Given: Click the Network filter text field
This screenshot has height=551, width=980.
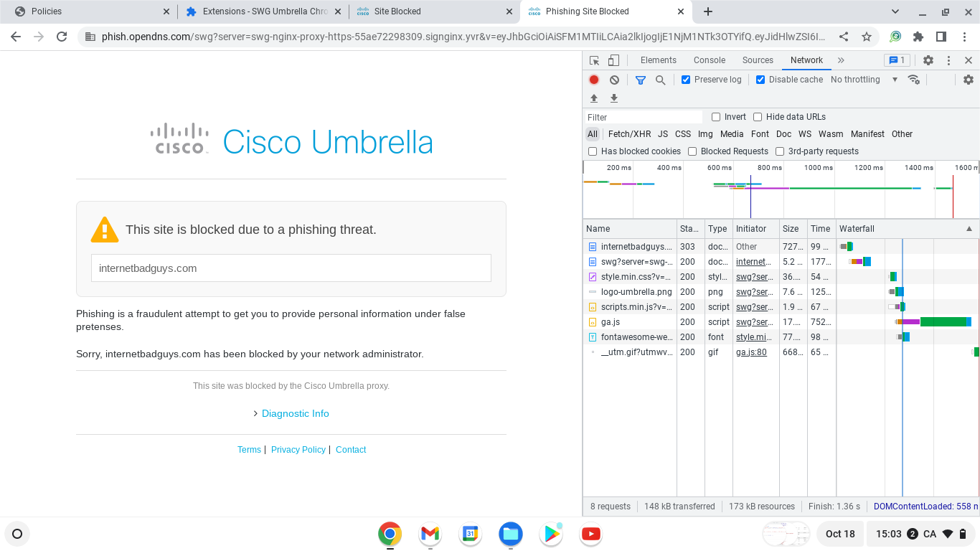Looking at the screenshot, I should coord(644,117).
